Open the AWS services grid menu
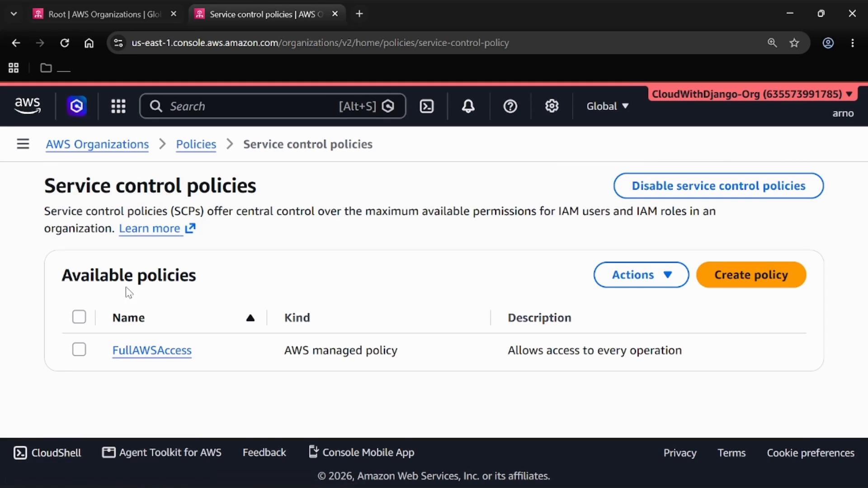This screenshot has height=488, width=868. tap(118, 106)
